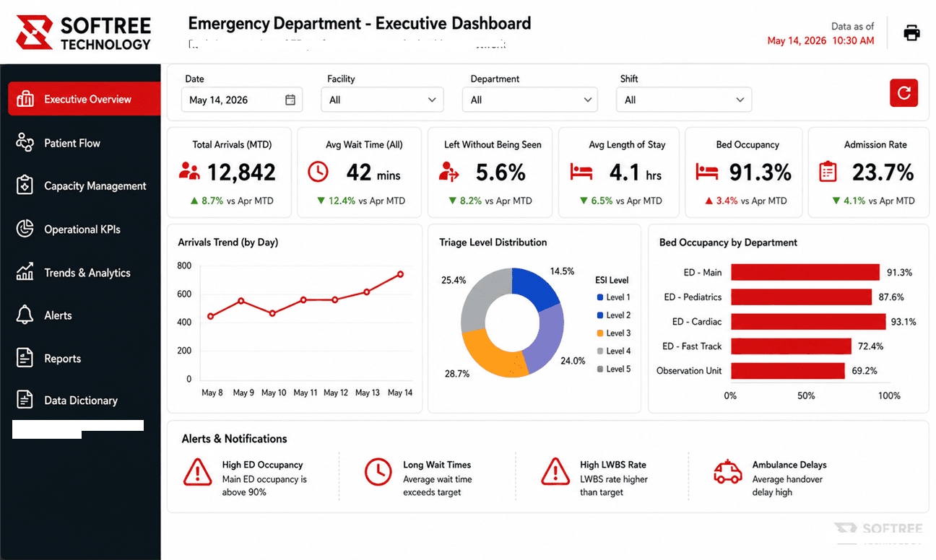This screenshot has height=560, width=936.
Task: Select Level 5 in ESI legend
Action: coord(614,369)
